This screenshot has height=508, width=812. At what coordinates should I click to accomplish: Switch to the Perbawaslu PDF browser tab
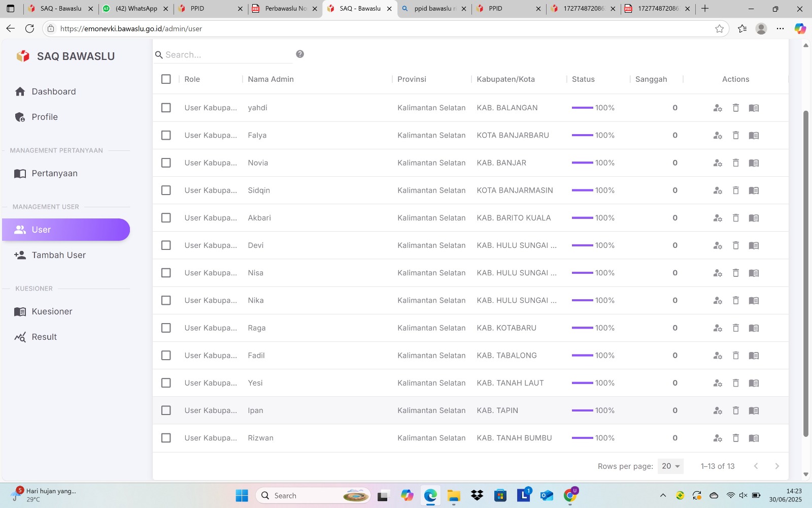click(285, 9)
